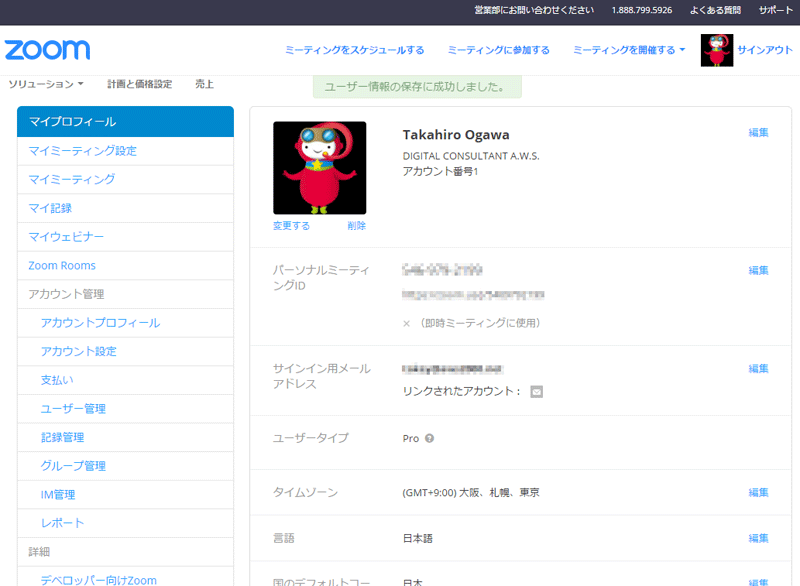The image size is (800, 586).
Task: Open Zoom Rooms in the sidebar
Action: (x=62, y=266)
